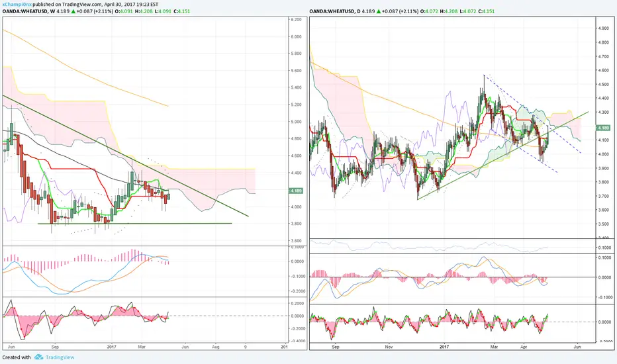
Task: Select the OANDA:WHEATUSD, D symbol title
Action: click(334, 11)
